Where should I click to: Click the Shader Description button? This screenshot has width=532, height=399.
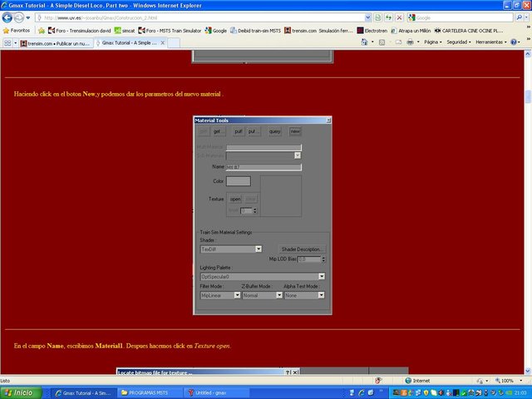coord(302,249)
